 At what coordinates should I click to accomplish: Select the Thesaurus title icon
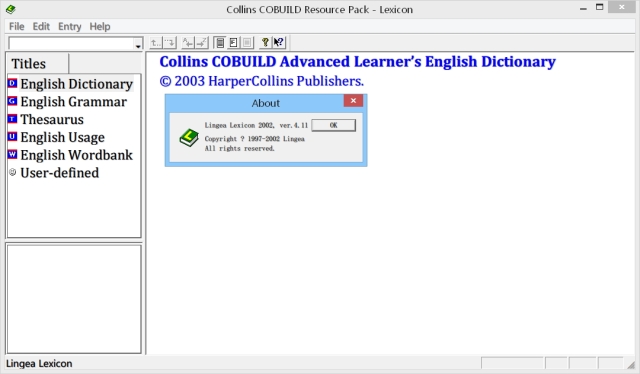coord(12,119)
